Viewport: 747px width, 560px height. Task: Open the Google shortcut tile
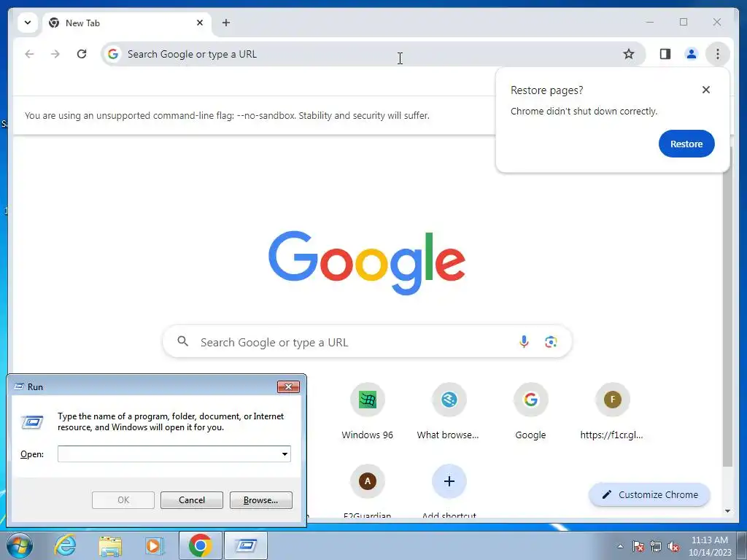(x=531, y=412)
